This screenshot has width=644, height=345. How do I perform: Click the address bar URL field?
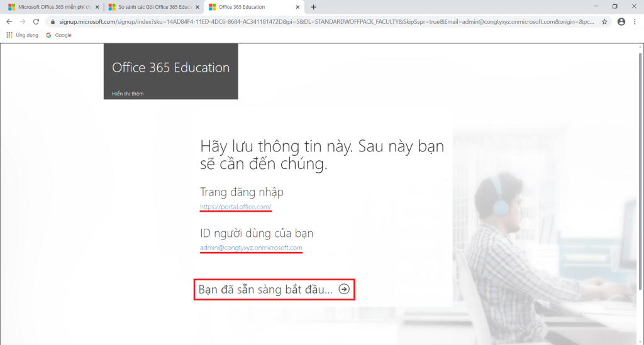coord(326,22)
